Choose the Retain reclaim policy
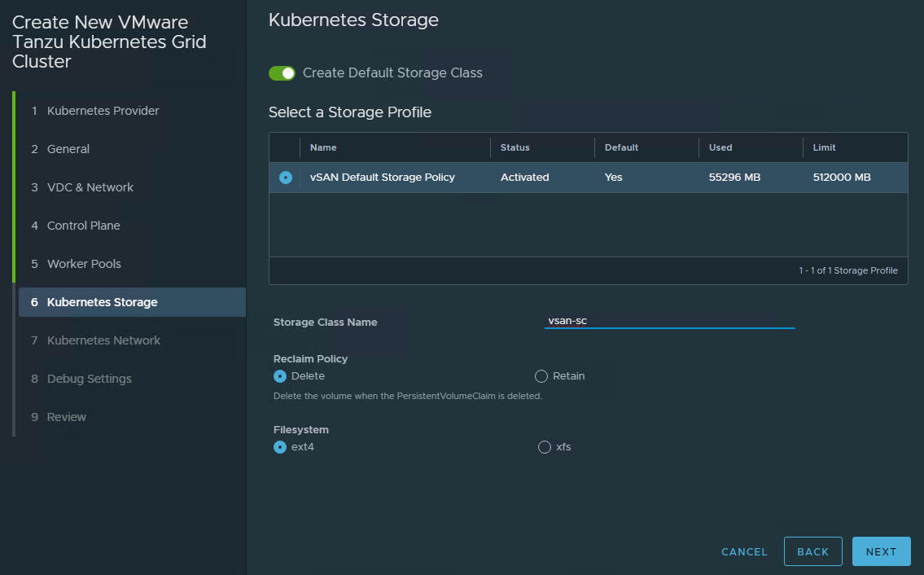The height and width of the screenshot is (575, 924). 541,376
